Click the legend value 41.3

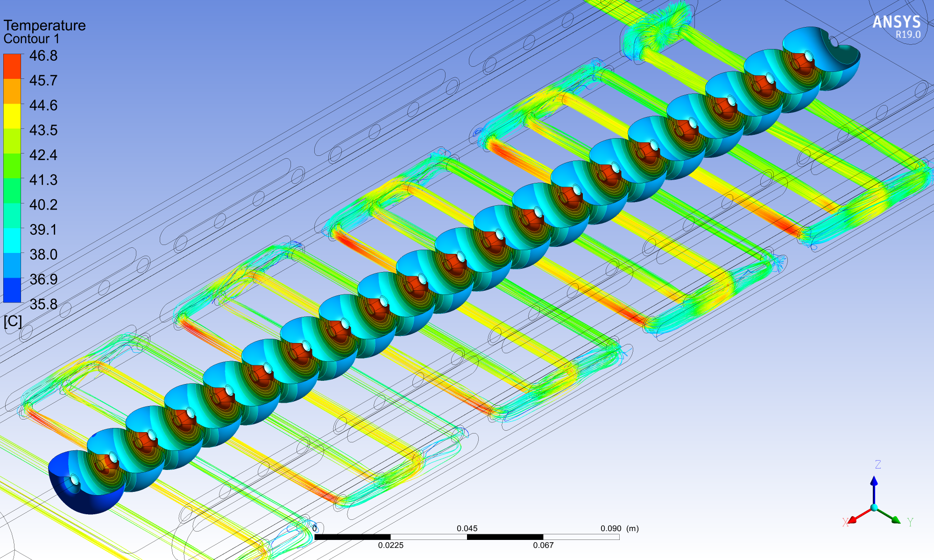(x=43, y=180)
